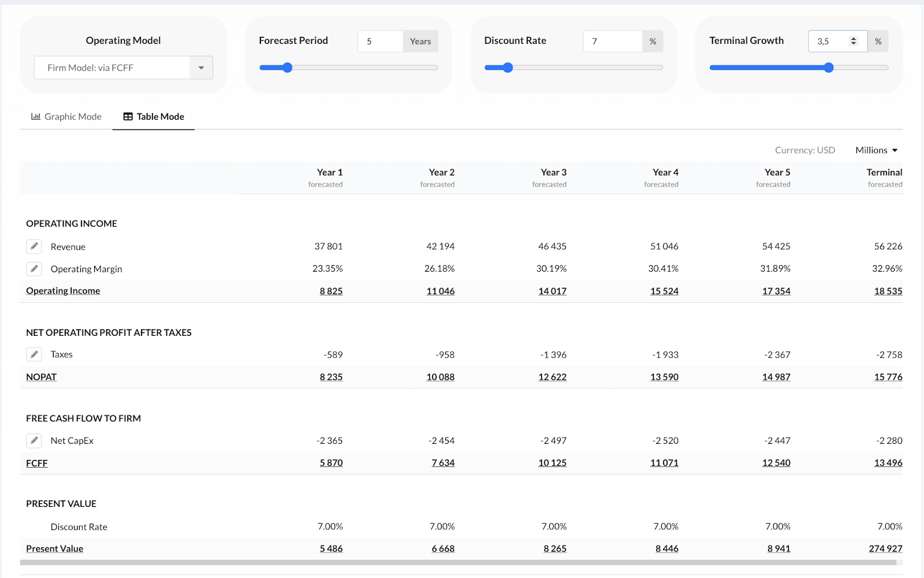The image size is (924, 578).
Task: Click the Terminal Growth slider handle
Action: (829, 68)
